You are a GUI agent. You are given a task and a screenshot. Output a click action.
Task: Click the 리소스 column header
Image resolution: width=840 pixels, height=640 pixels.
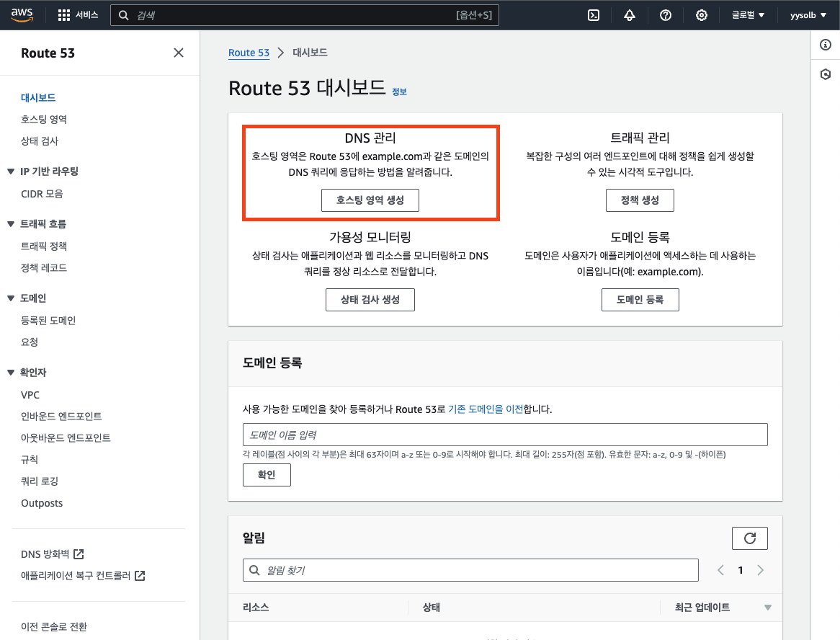256,608
